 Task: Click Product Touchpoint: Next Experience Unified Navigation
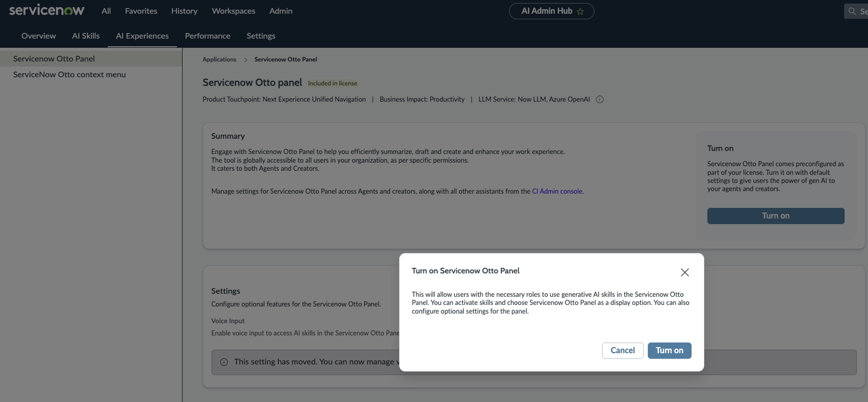click(284, 99)
